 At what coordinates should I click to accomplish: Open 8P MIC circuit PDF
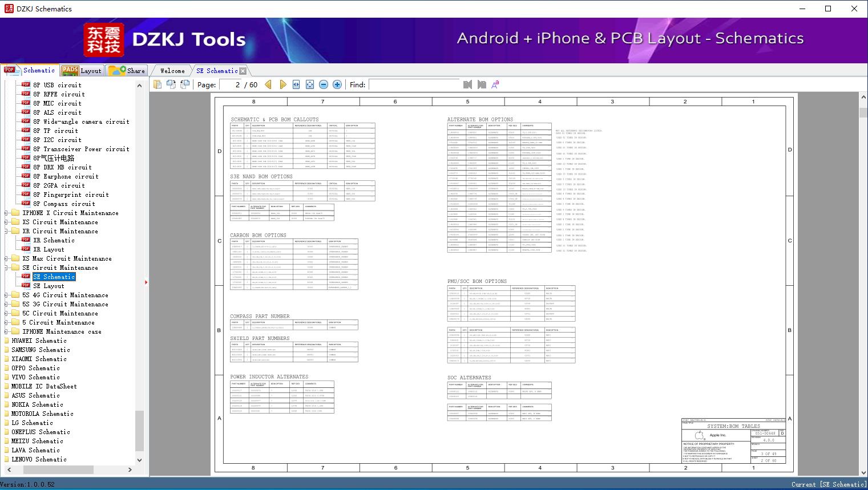click(57, 103)
